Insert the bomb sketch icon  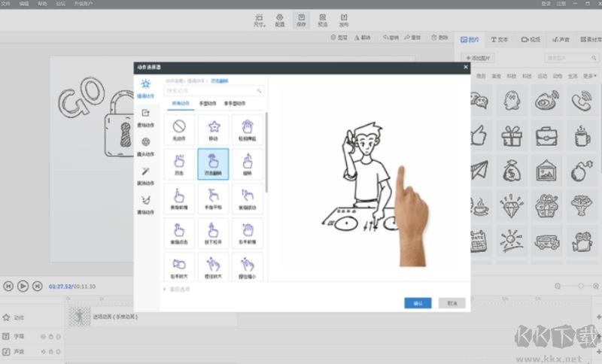[582, 171]
